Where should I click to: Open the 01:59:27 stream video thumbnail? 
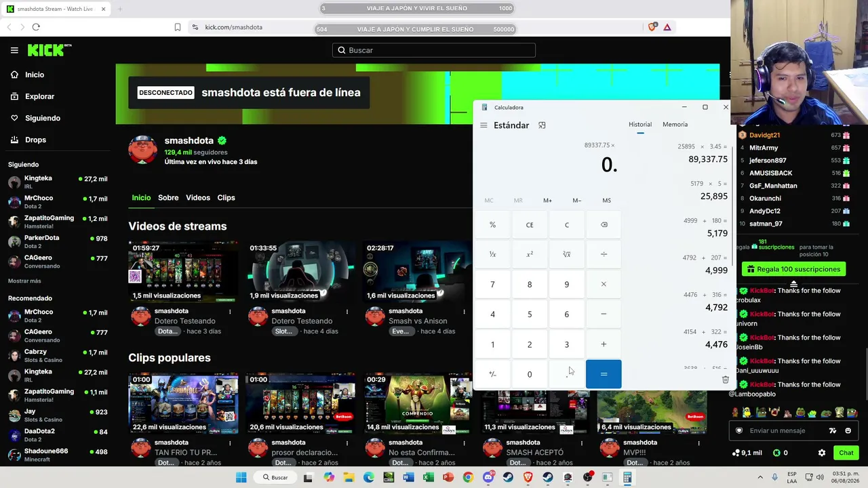pos(183,271)
